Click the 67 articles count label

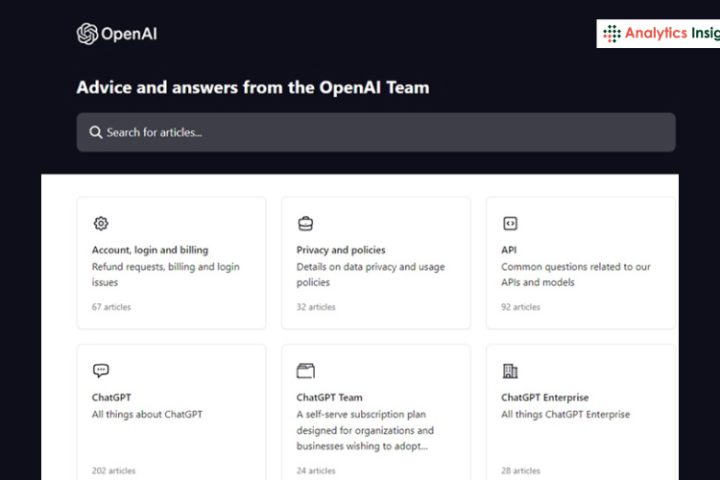click(111, 307)
